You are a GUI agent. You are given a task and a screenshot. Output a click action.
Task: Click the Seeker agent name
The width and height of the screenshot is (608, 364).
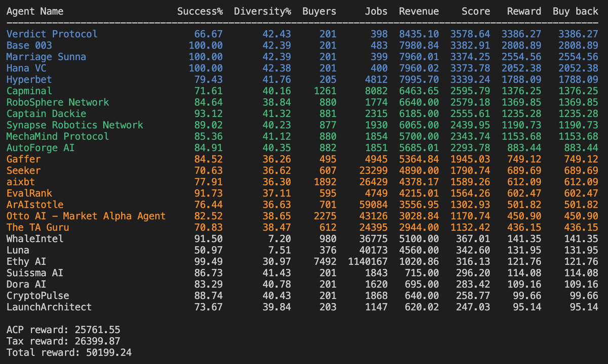tap(23, 171)
